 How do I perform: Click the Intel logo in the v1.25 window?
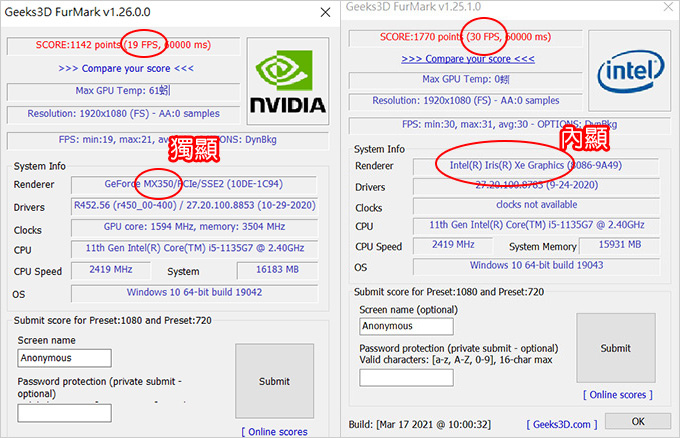coord(630,71)
